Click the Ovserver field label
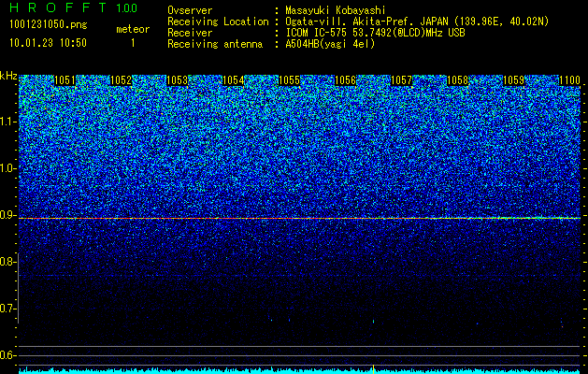This screenshot has width=588, height=374. click(x=190, y=10)
